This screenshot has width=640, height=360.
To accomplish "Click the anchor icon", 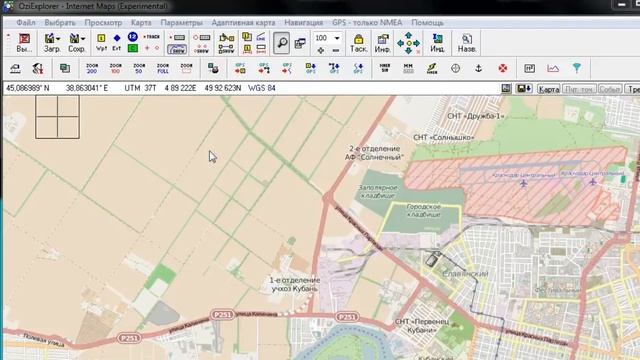I will (x=479, y=68).
